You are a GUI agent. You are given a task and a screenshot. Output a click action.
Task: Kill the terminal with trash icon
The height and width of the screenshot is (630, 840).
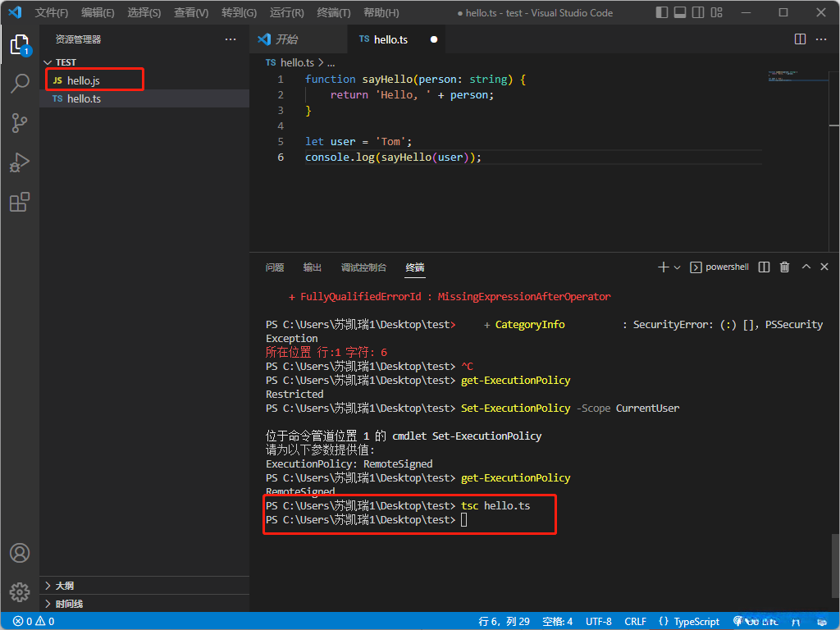pyautogui.click(x=784, y=267)
